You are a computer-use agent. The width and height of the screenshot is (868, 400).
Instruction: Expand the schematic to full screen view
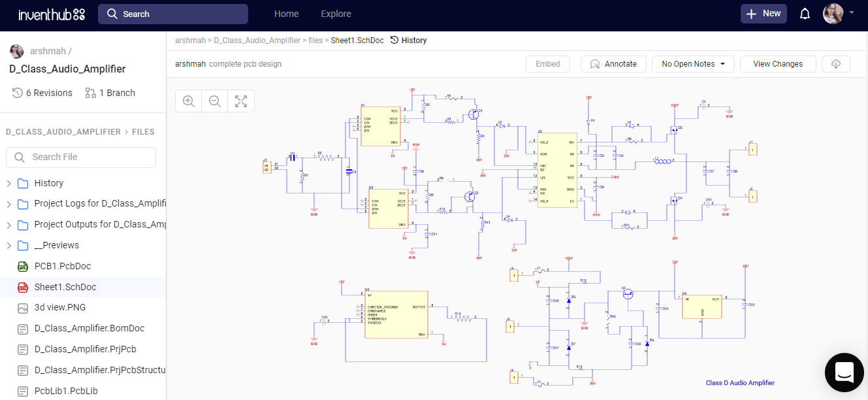(240, 101)
